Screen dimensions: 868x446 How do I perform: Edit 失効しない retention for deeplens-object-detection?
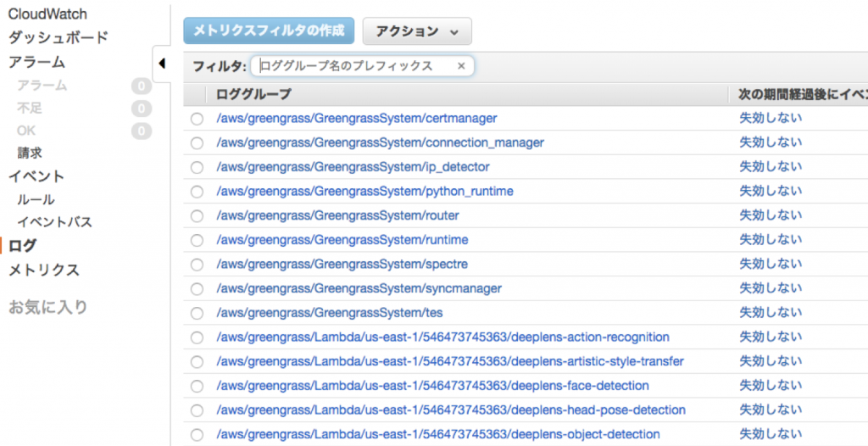coord(771,434)
